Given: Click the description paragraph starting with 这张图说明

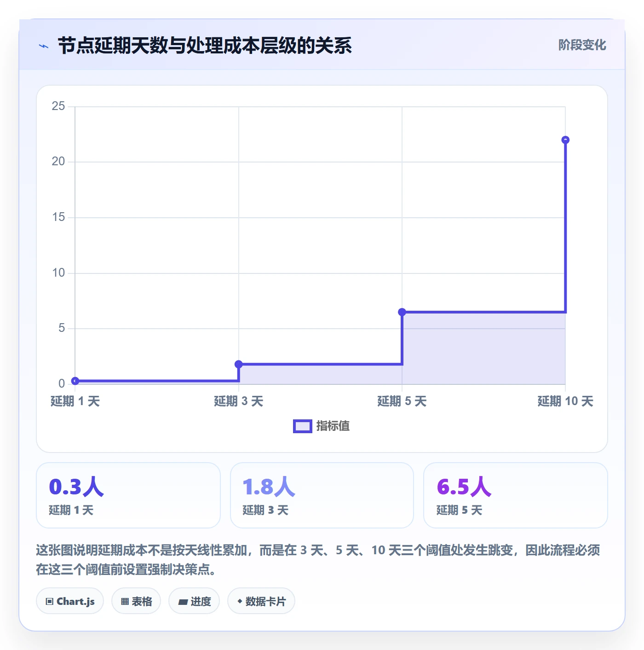Looking at the screenshot, I should click(318, 560).
